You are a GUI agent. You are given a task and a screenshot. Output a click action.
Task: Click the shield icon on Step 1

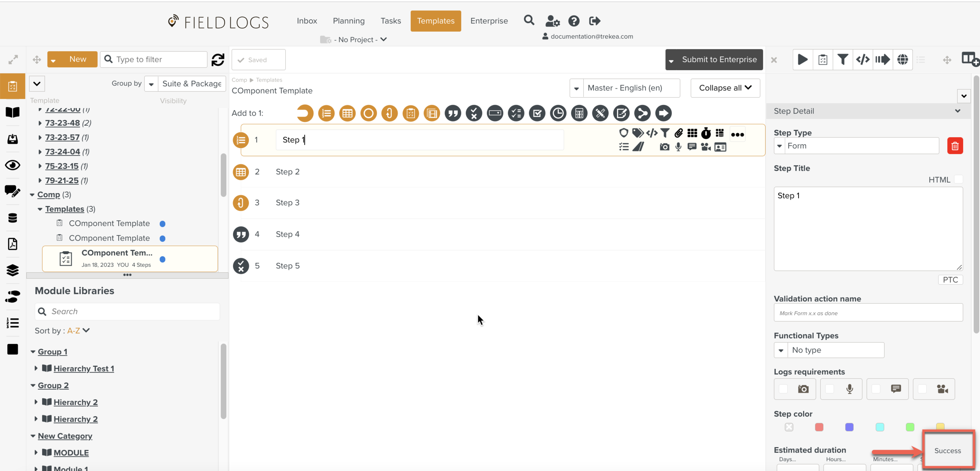coord(624,133)
